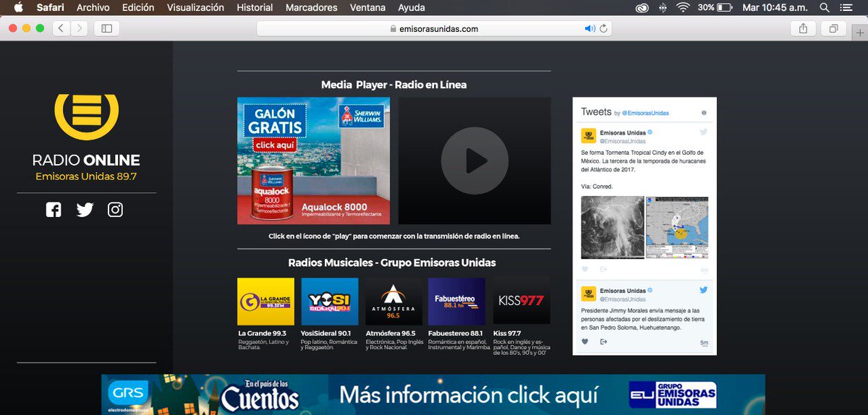Open the Wi-Fi status menu
The width and height of the screenshot is (868, 415).
click(x=683, y=7)
